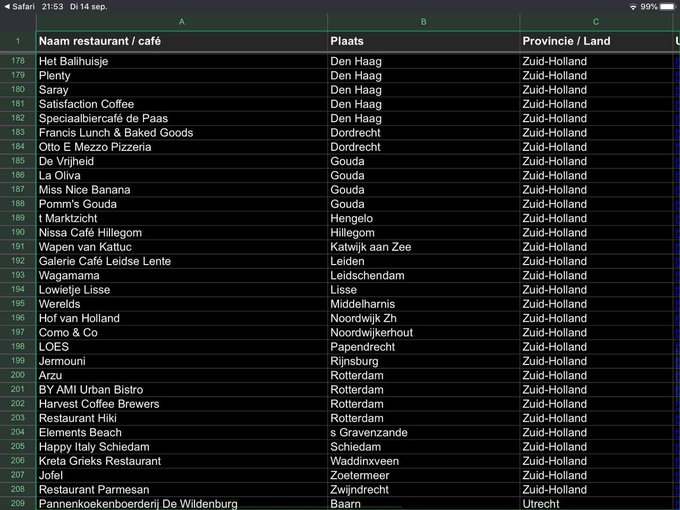
Task: Select cell 'LOES'
Action: click(182, 347)
